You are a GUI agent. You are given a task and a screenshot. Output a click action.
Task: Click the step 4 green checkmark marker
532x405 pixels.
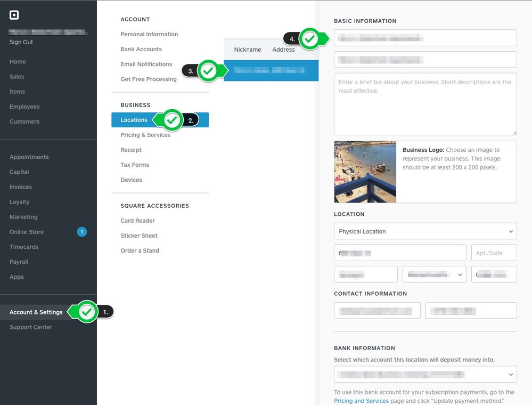310,38
